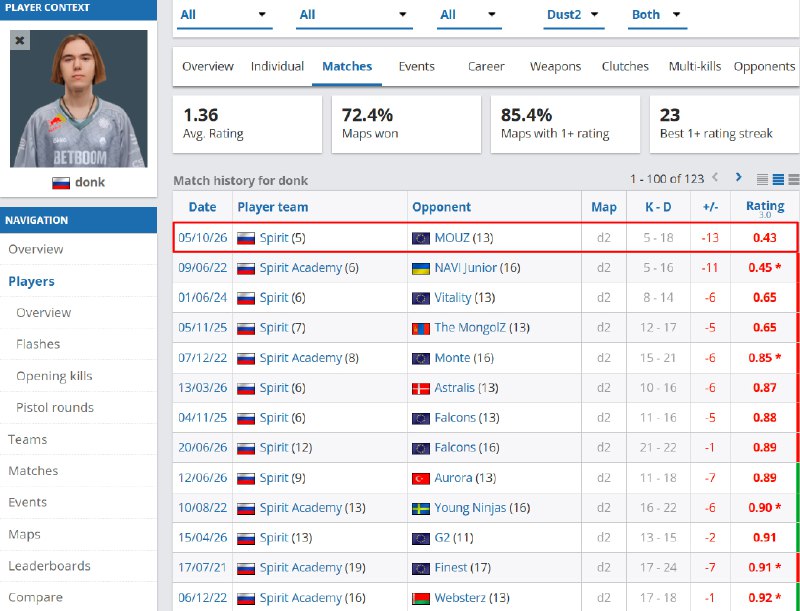This screenshot has height=611, width=800.
Task: Switch to the Individual tab
Action: tap(277, 66)
